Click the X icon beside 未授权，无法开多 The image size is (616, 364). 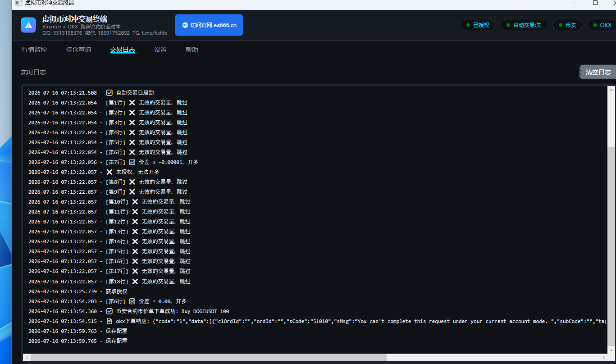110,172
